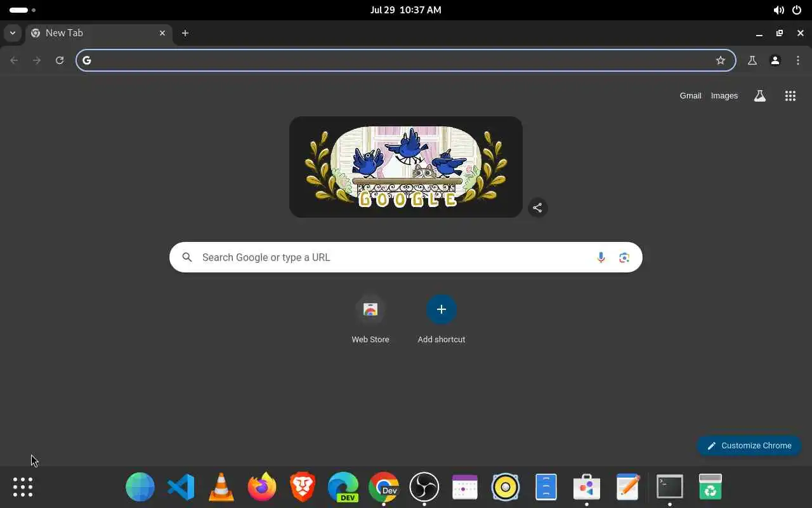
Task: Open Chrome's three-dot menu
Action: point(798,60)
